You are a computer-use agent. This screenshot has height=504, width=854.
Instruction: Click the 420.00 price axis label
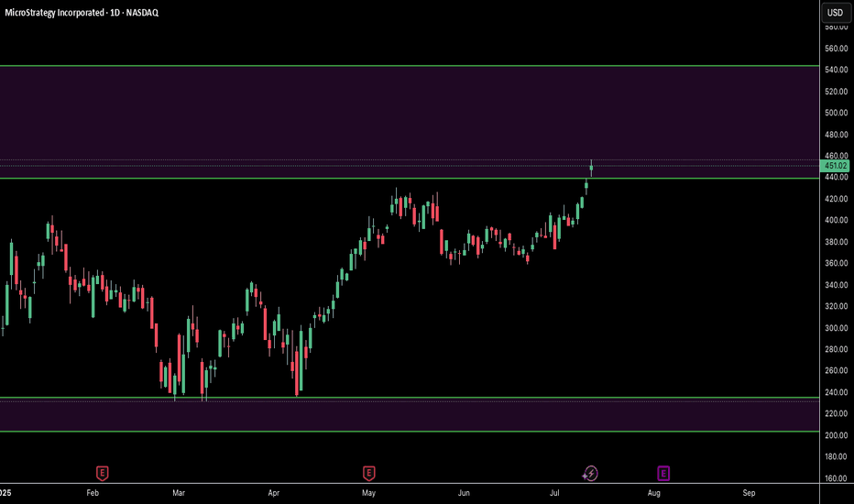click(836, 199)
